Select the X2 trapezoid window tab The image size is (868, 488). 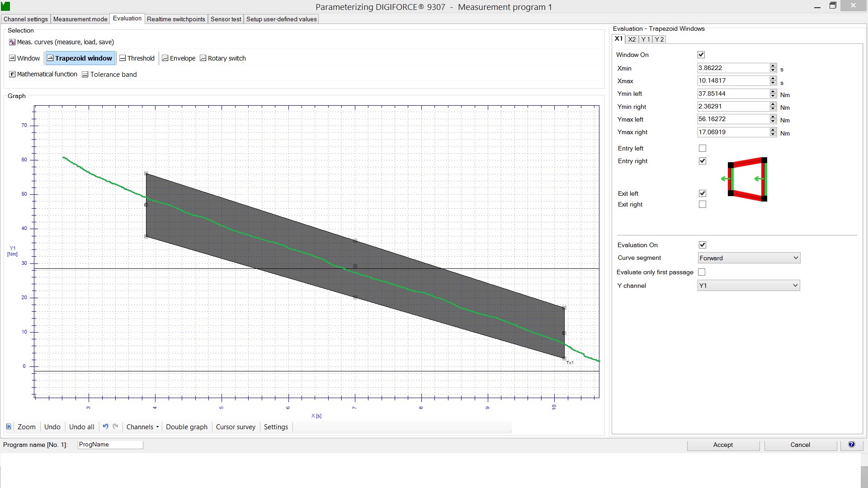pyautogui.click(x=632, y=39)
